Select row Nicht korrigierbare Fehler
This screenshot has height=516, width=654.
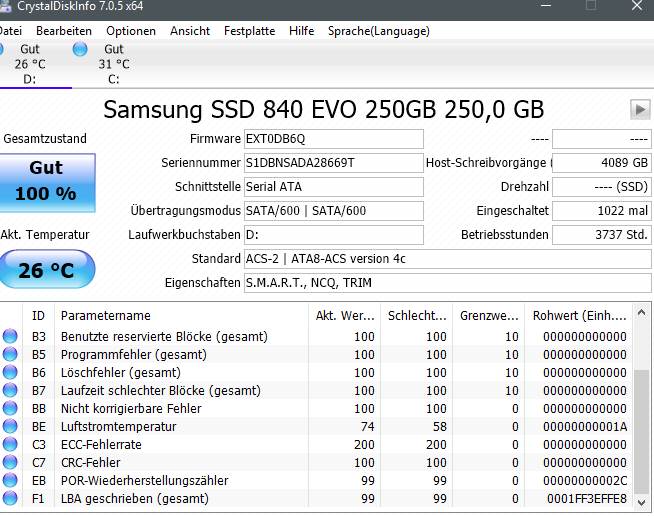pyautogui.click(x=317, y=408)
